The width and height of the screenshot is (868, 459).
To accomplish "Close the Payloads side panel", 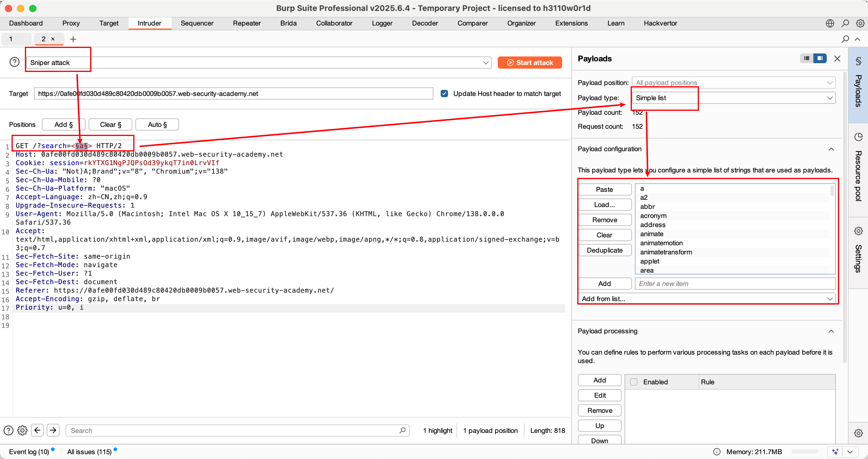I will 837,59.
